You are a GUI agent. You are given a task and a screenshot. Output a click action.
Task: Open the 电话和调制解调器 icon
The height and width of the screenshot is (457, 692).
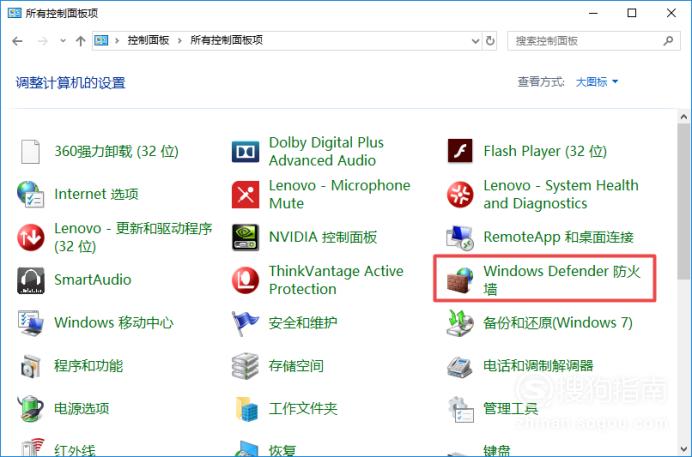[x=460, y=366]
